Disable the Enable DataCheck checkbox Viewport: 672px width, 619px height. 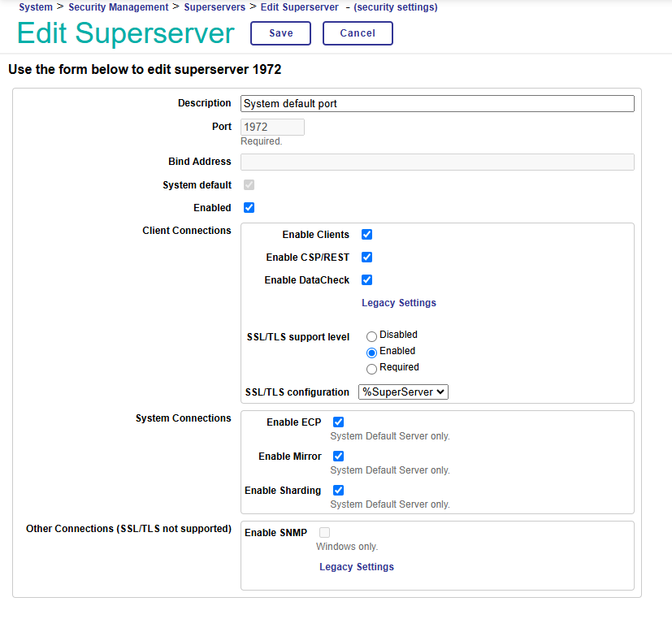[x=366, y=280]
